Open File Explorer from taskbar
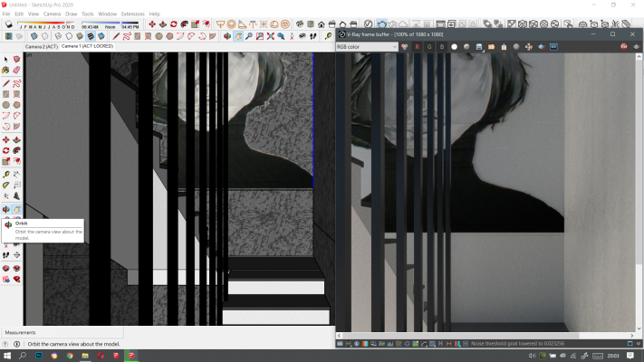This screenshot has width=644, height=362. (x=85, y=356)
